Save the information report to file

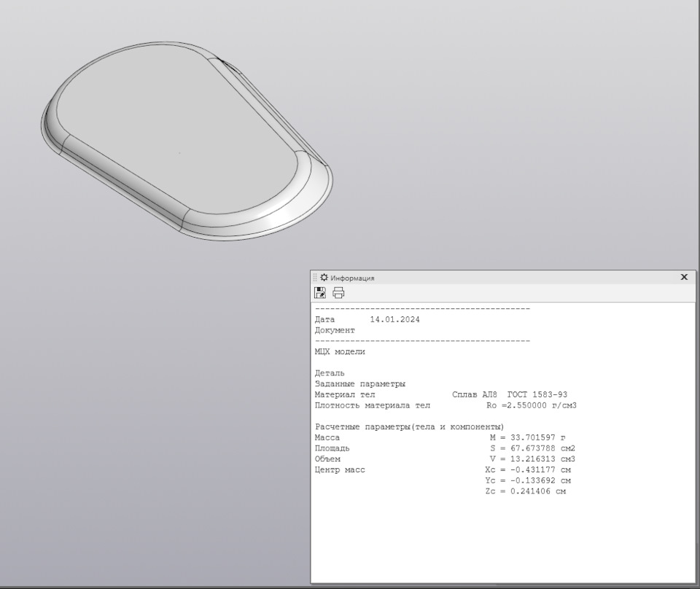(x=319, y=293)
